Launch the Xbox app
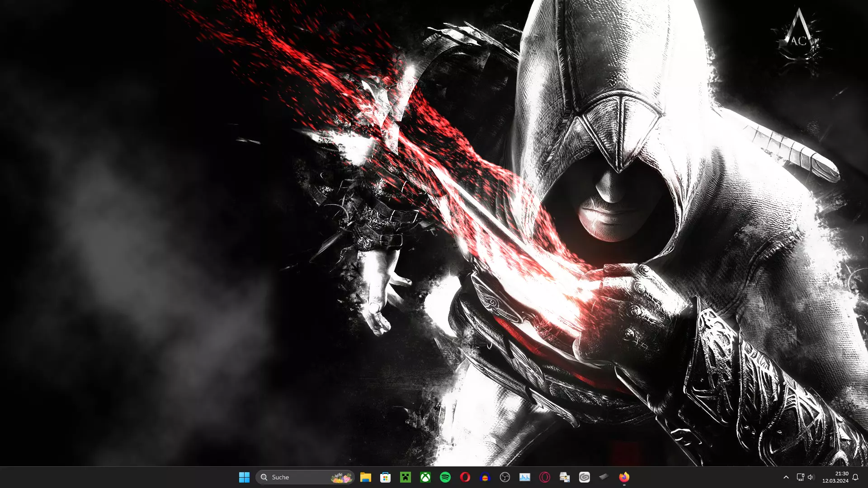This screenshot has width=868, height=488. [x=425, y=477]
